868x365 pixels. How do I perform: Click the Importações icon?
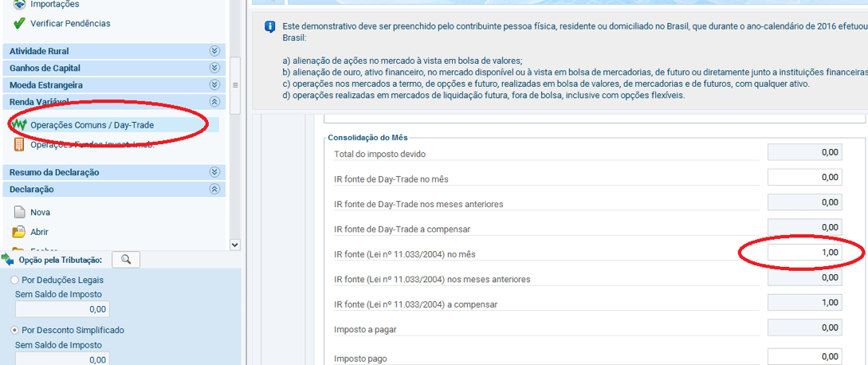(x=19, y=5)
